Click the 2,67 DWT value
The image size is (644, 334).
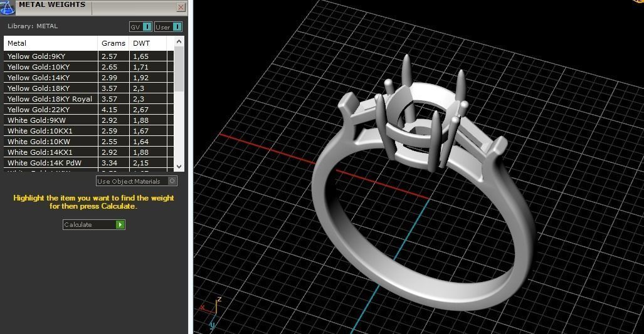[x=140, y=110]
